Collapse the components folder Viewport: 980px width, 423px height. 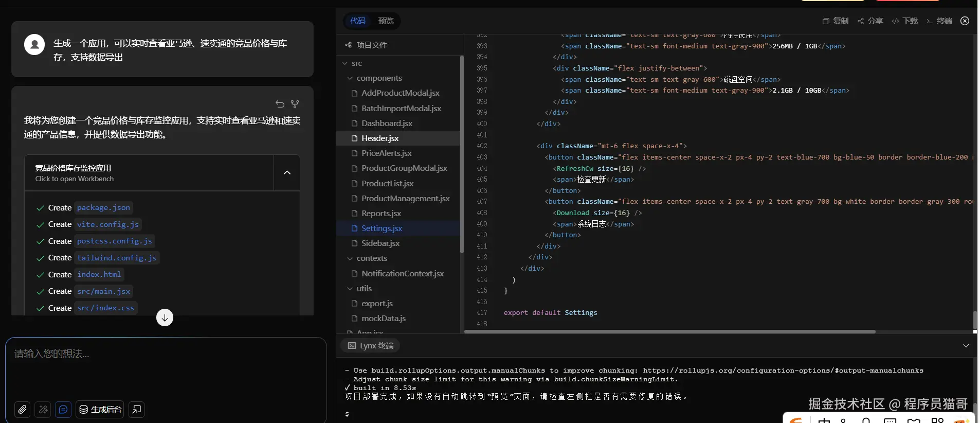[x=350, y=78]
